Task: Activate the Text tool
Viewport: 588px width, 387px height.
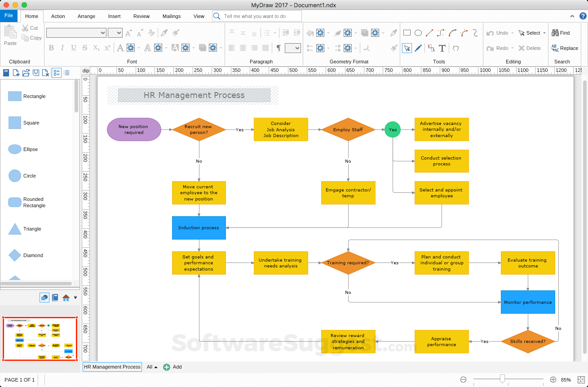Action: pyautogui.click(x=442, y=48)
